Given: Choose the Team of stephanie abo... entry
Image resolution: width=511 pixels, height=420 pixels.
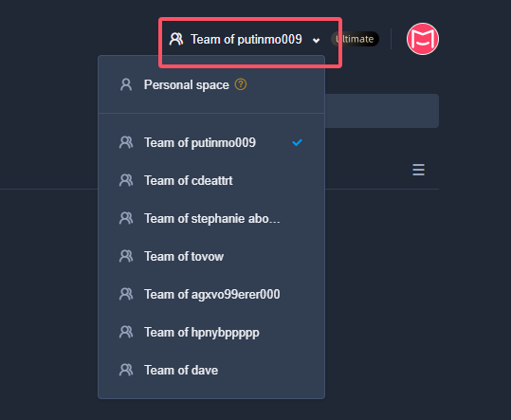Looking at the screenshot, I should (x=211, y=218).
